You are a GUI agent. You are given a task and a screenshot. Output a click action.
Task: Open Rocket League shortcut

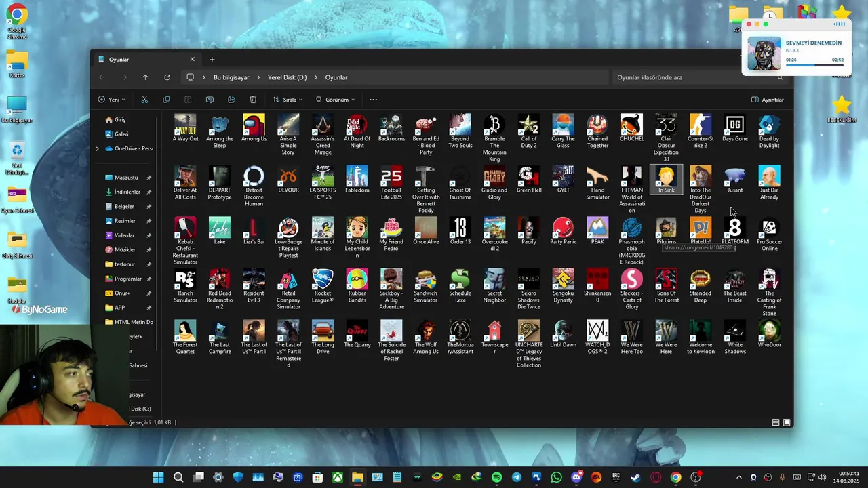(323, 286)
